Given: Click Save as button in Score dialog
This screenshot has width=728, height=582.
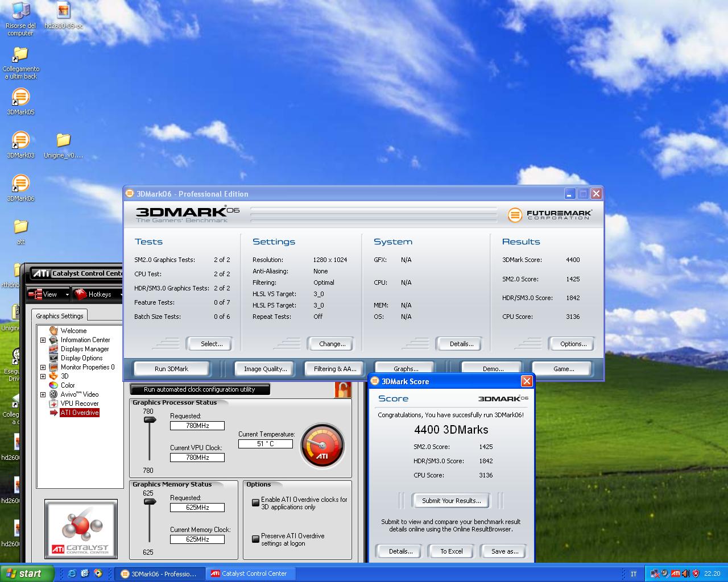Looking at the screenshot, I should click(504, 551).
